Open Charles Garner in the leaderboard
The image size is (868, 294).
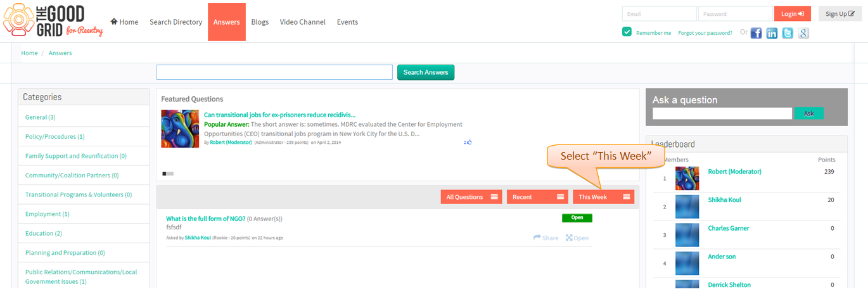tap(729, 228)
